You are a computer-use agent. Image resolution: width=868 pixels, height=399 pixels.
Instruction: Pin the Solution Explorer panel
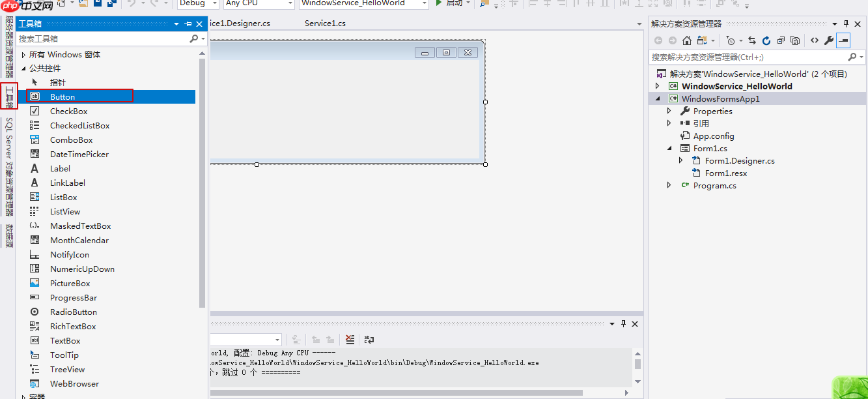846,23
